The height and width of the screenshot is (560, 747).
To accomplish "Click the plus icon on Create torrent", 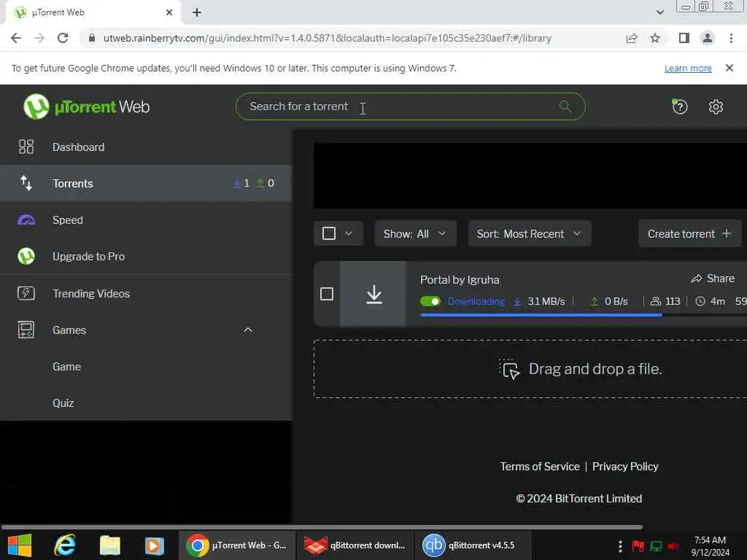I will [727, 233].
